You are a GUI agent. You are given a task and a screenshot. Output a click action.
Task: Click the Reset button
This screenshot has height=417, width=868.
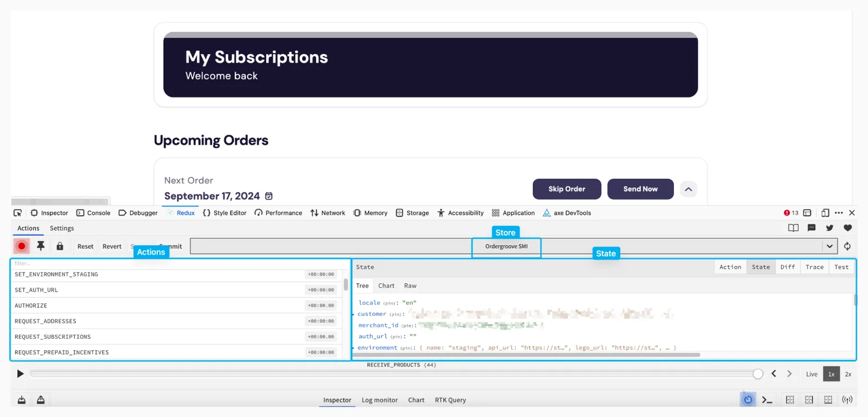tap(85, 247)
